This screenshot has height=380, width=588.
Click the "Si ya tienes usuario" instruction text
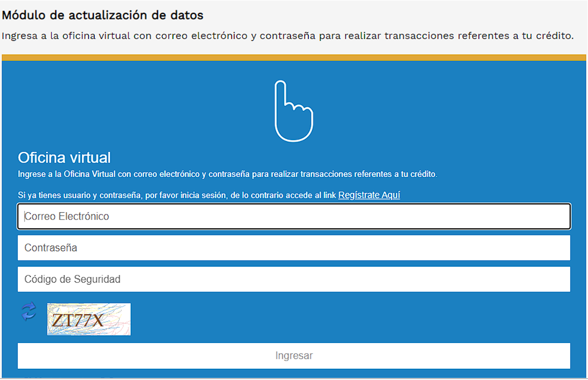point(177,195)
